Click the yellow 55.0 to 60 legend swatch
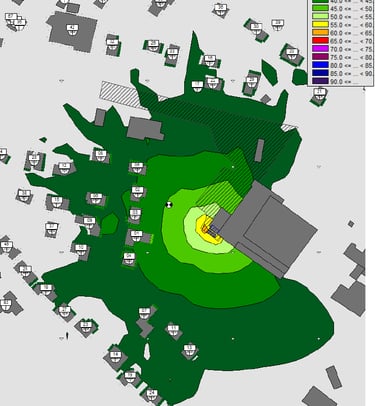Viewport: 375px width, 406px height. tap(320, 24)
